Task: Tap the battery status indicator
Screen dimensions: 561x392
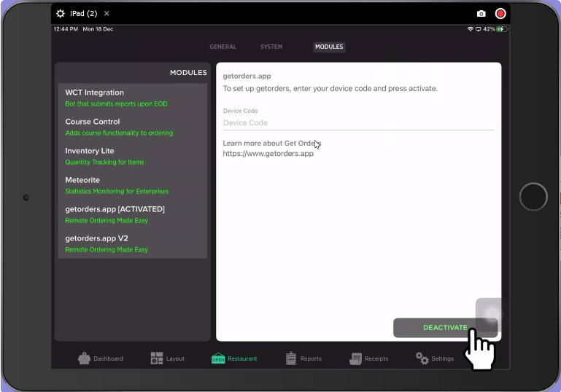Action: coord(502,29)
